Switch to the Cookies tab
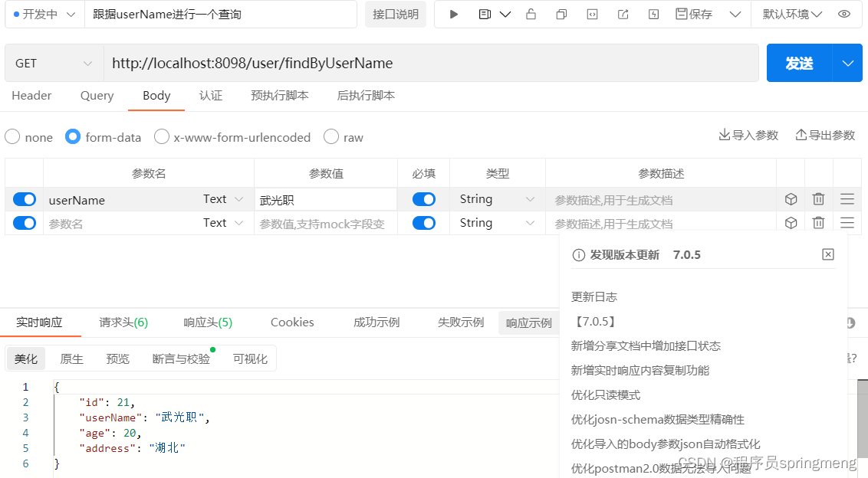Image resolution: width=868 pixels, height=478 pixels. point(291,322)
